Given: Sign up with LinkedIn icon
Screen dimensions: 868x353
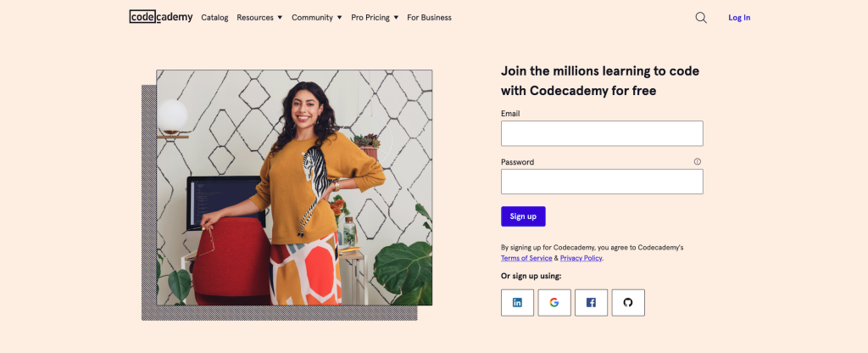Looking at the screenshot, I should coord(518,303).
